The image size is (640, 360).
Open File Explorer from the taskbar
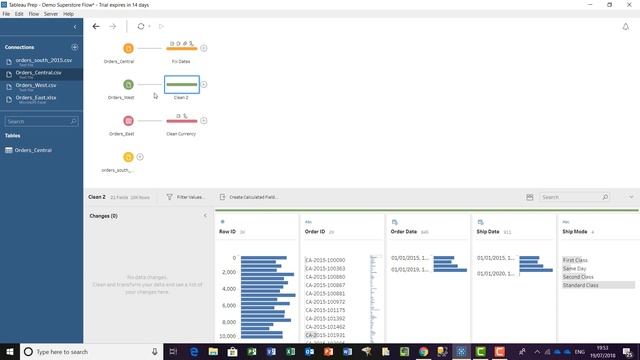213,351
